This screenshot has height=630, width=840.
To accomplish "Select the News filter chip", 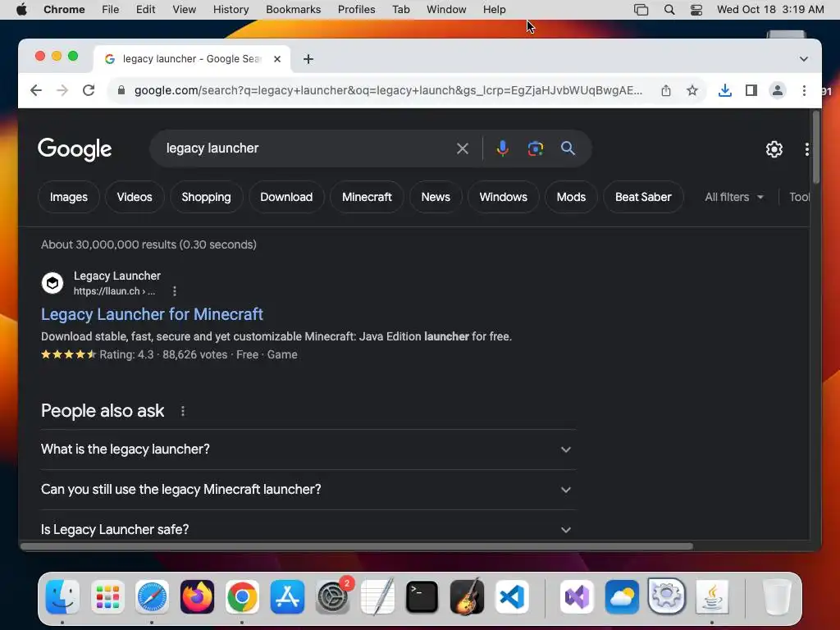I will tap(436, 197).
